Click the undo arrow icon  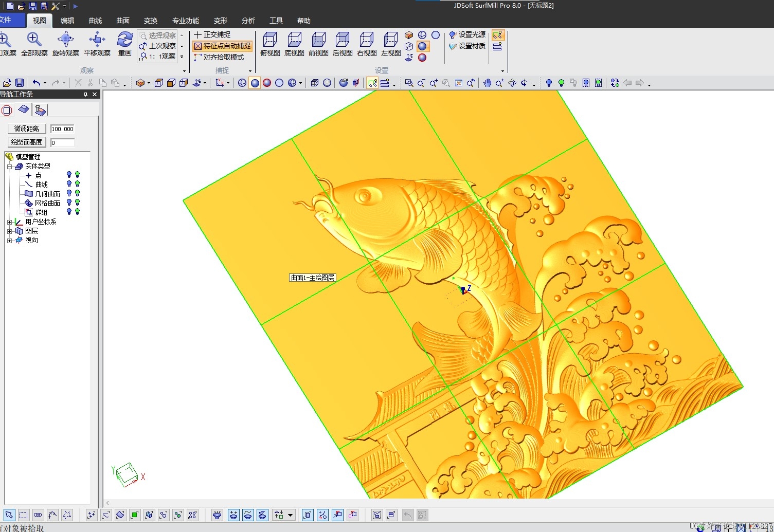point(36,83)
